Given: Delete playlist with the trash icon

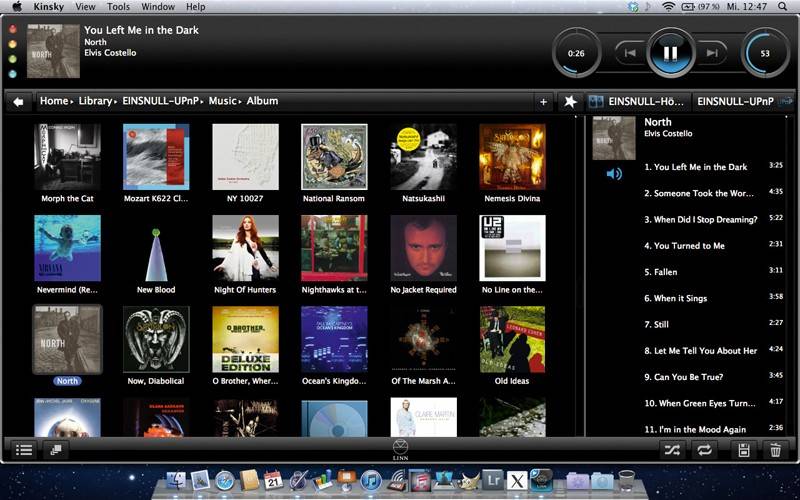Looking at the screenshot, I should pos(775,451).
